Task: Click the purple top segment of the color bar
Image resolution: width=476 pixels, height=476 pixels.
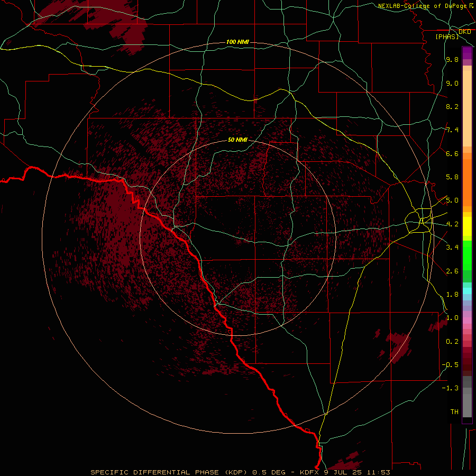Action: [467, 53]
